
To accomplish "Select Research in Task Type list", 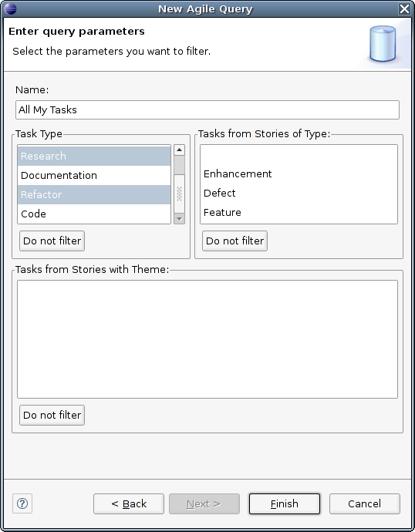I will 94,156.
